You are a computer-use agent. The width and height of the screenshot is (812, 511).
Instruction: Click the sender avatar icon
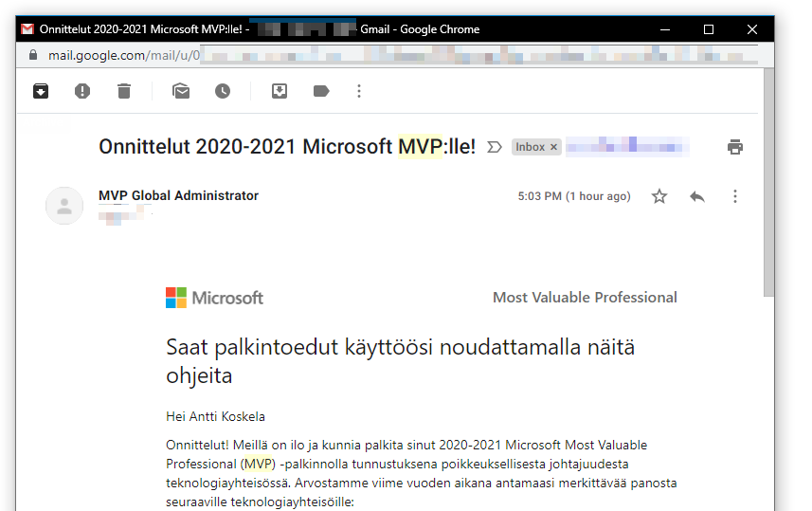click(x=64, y=206)
